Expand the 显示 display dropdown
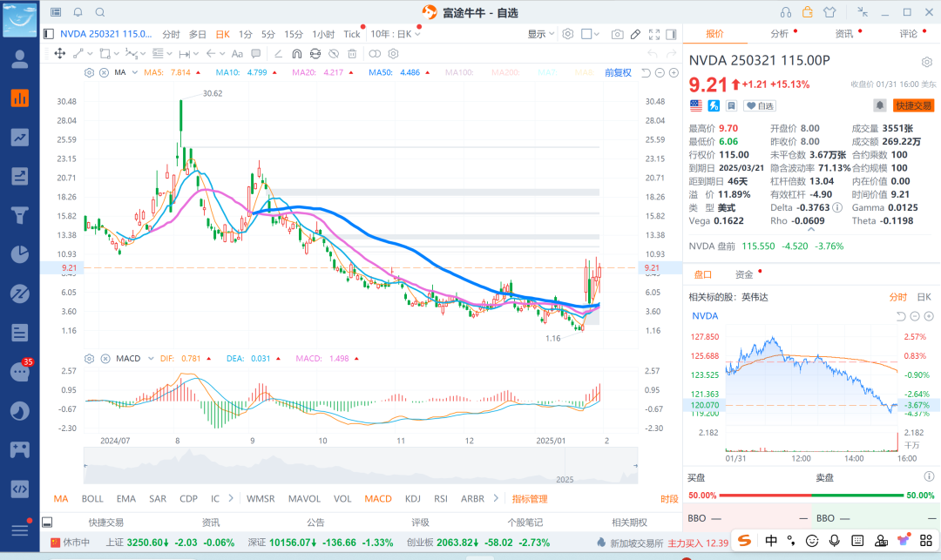The width and height of the screenshot is (941, 560). point(541,34)
